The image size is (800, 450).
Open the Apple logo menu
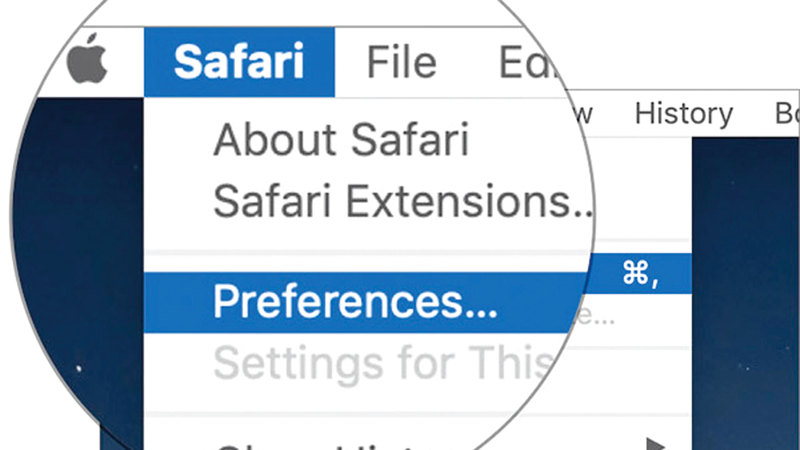click(89, 62)
